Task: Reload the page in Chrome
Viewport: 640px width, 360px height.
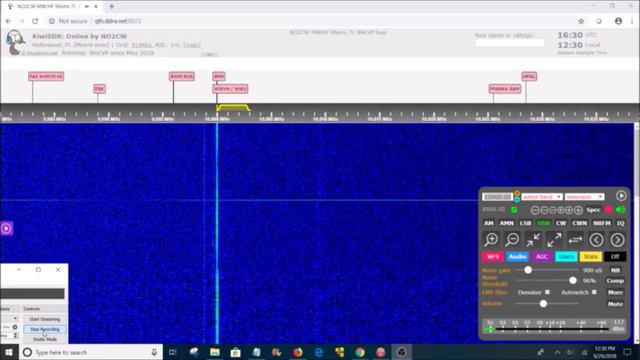Action: (x=35, y=21)
